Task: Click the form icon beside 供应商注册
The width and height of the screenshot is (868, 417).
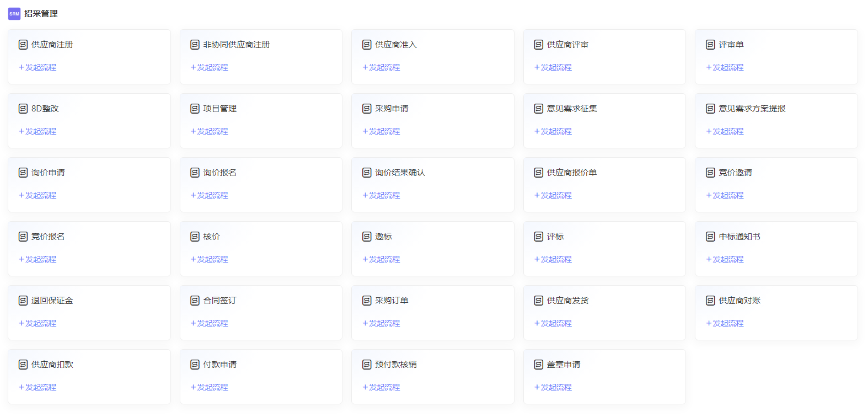Action: click(23, 45)
